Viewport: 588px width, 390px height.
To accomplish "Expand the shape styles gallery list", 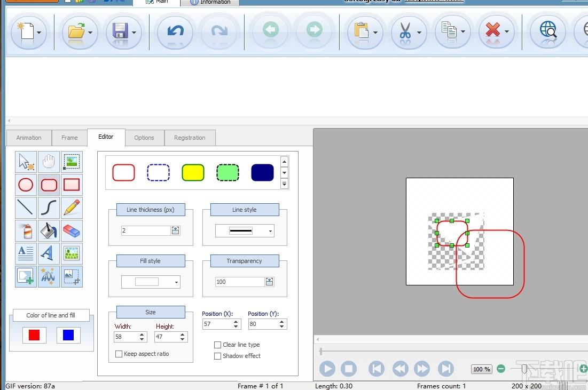I will (x=284, y=184).
